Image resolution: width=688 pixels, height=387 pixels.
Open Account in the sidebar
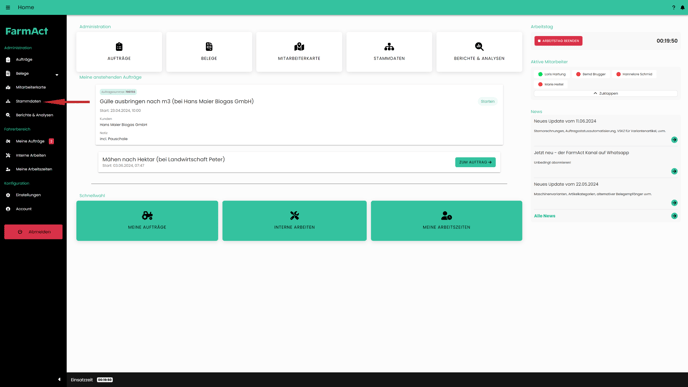(x=24, y=209)
